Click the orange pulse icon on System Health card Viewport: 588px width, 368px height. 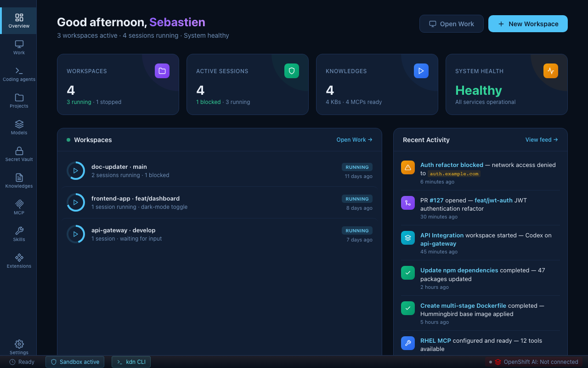(551, 71)
